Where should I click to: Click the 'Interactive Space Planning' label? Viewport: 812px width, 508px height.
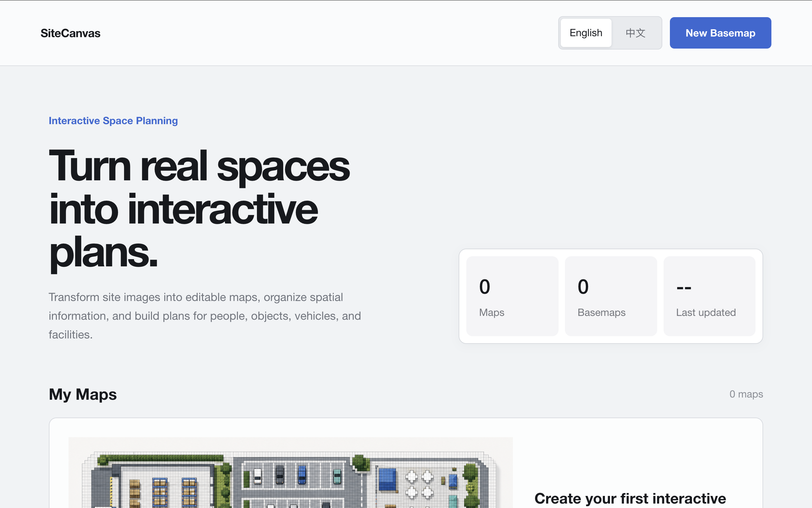pyautogui.click(x=113, y=121)
